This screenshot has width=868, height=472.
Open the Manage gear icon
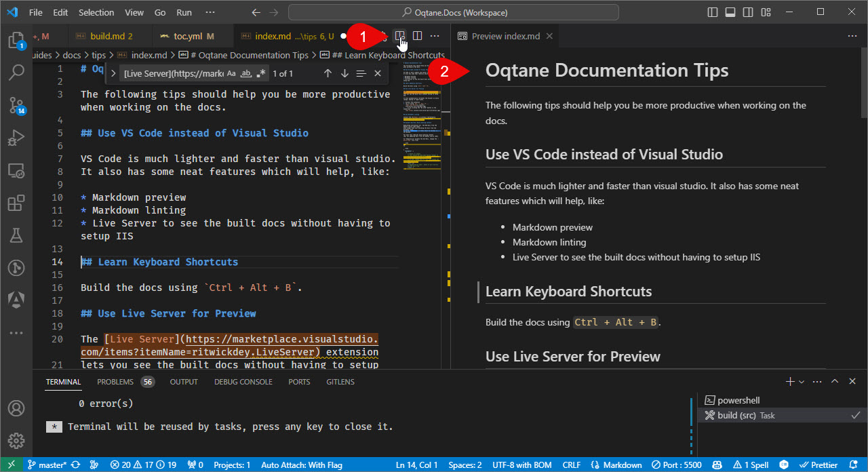point(16,441)
